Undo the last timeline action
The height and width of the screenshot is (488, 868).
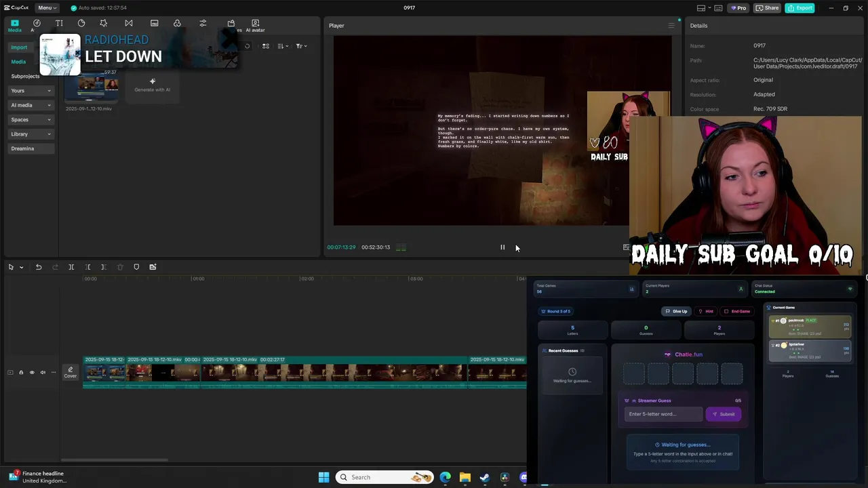point(39,267)
